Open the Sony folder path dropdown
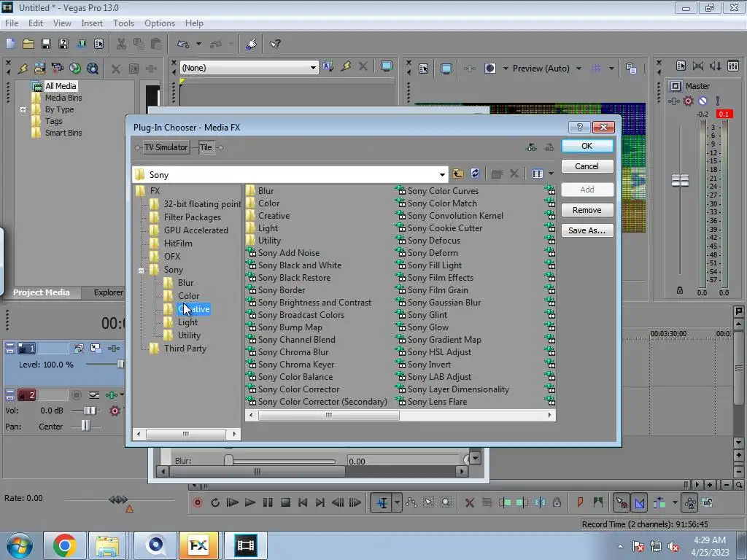The height and width of the screenshot is (560, 747). tap(442, 175)
